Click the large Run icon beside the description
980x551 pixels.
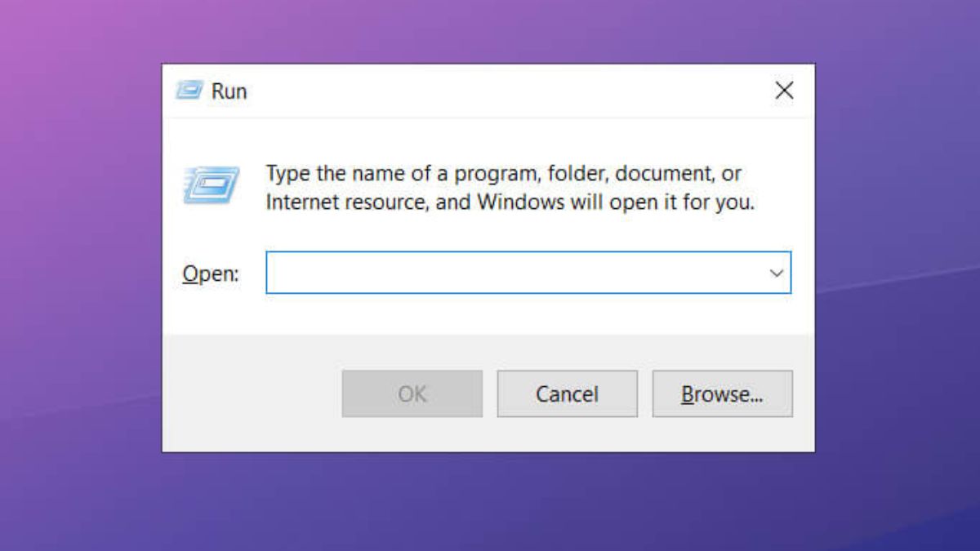(x=212, y=184)
